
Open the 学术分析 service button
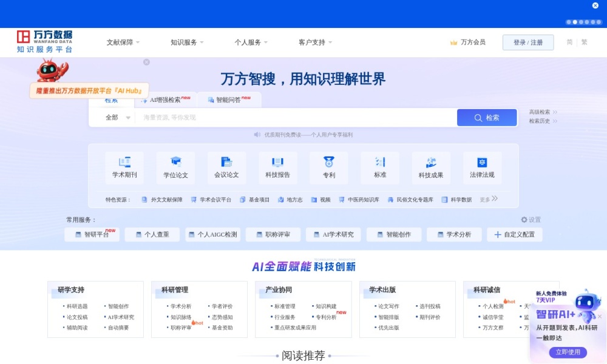click(454, 234)
